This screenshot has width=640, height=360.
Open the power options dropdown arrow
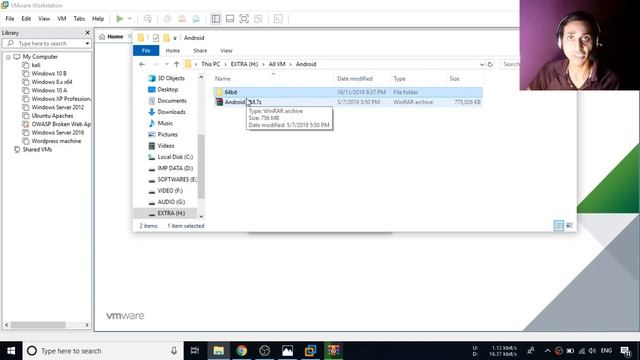click(x=130, y=19)
